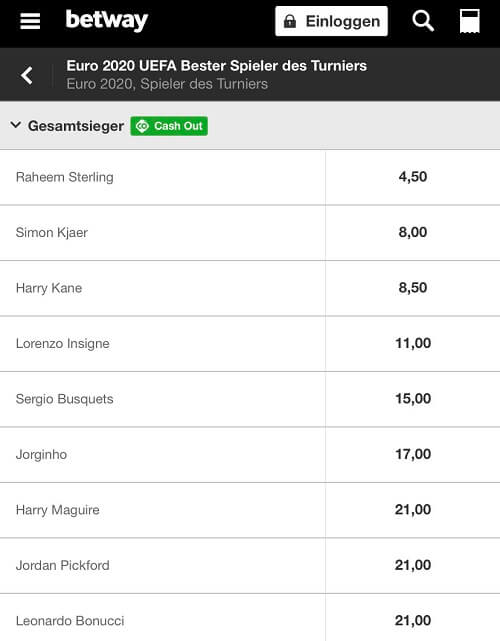Select Harry Maguire odds 21,00
The width and height of the screenshot is (500, 641).
click(413, 510)
